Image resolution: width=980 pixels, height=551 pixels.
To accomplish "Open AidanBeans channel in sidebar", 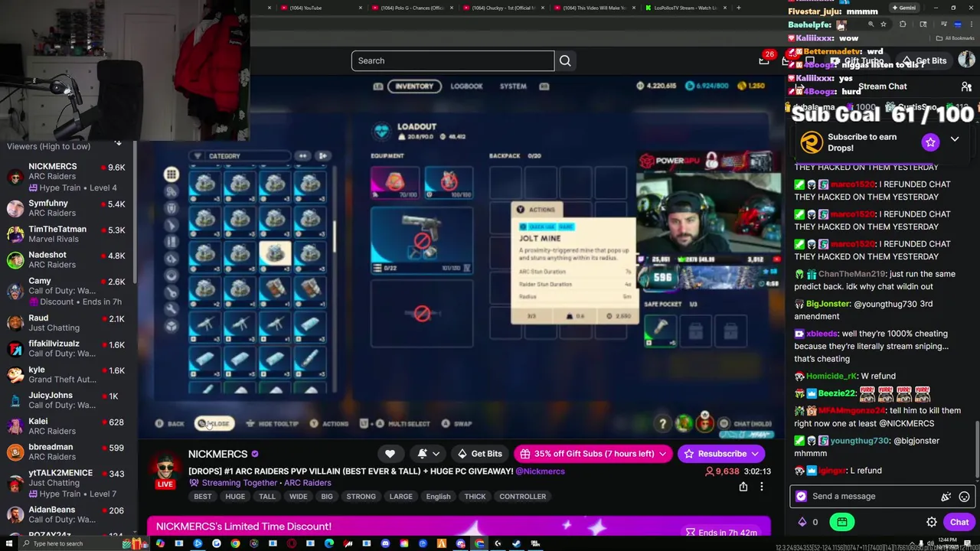I will tap(67, 515).
